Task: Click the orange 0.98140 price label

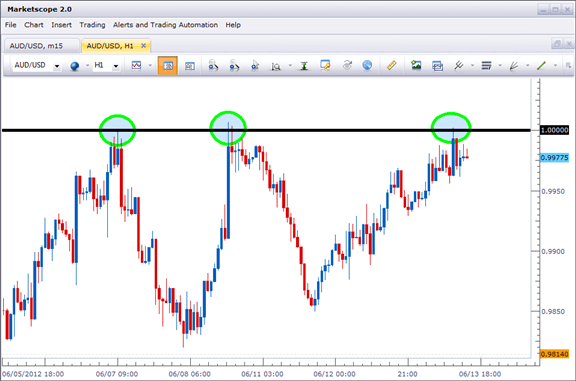Action: (x=554, y=354)
